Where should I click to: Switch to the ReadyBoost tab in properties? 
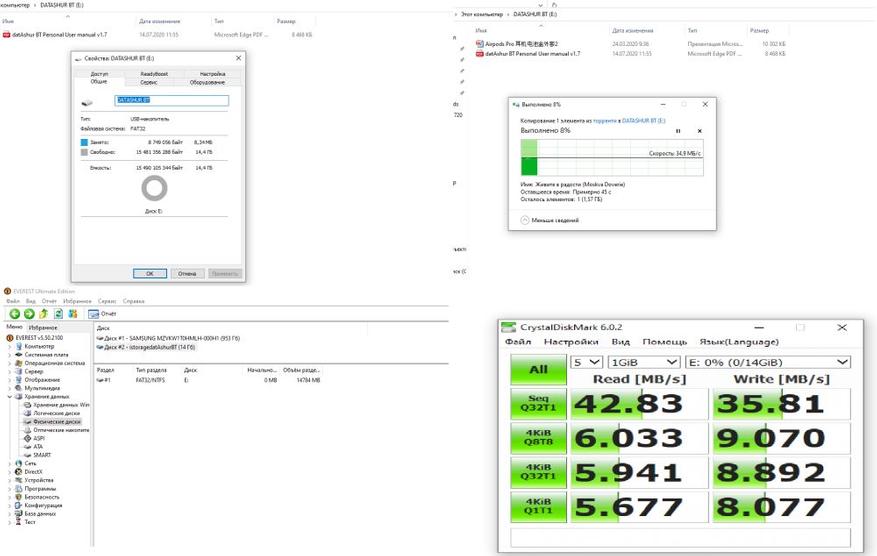tap(154, 74)
